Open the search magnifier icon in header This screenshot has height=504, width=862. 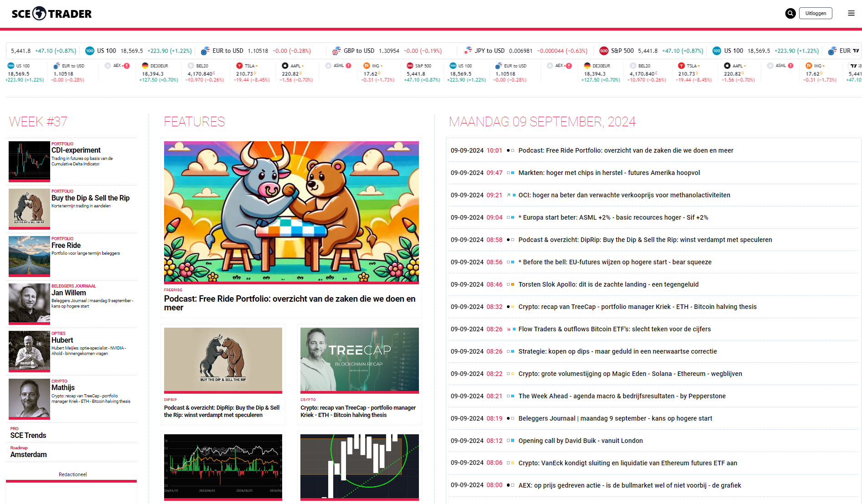[x=790, y=14]
